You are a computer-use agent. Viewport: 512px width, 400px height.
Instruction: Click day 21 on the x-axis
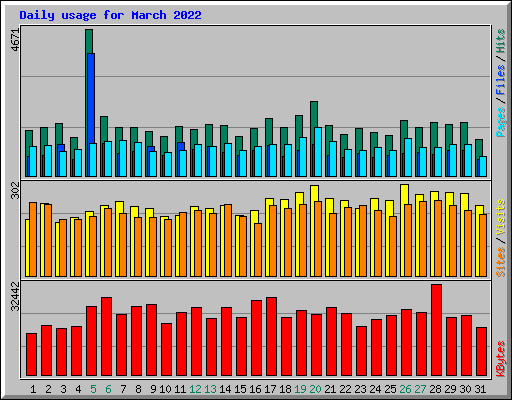pos(330,389)
